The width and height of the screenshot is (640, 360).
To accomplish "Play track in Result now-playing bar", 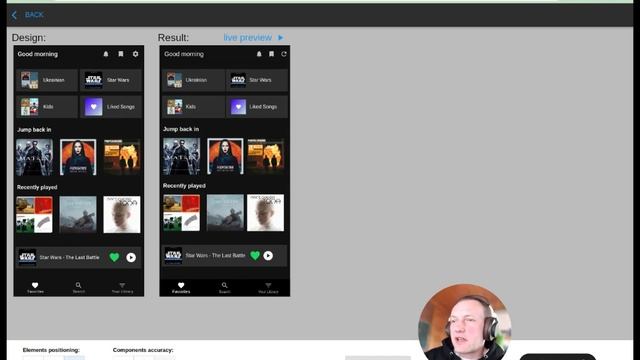I will [x=268, y=256].
